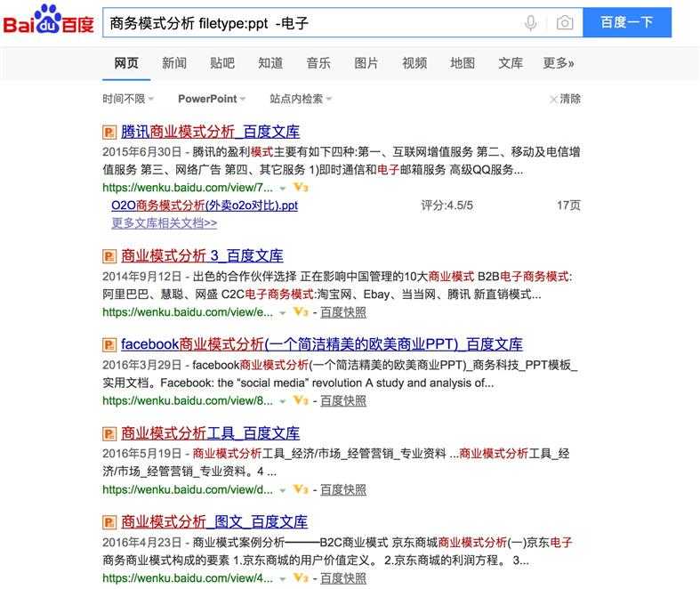
Task: Open facebook商业模式分析 result title
Action: [x=322, y=344]
